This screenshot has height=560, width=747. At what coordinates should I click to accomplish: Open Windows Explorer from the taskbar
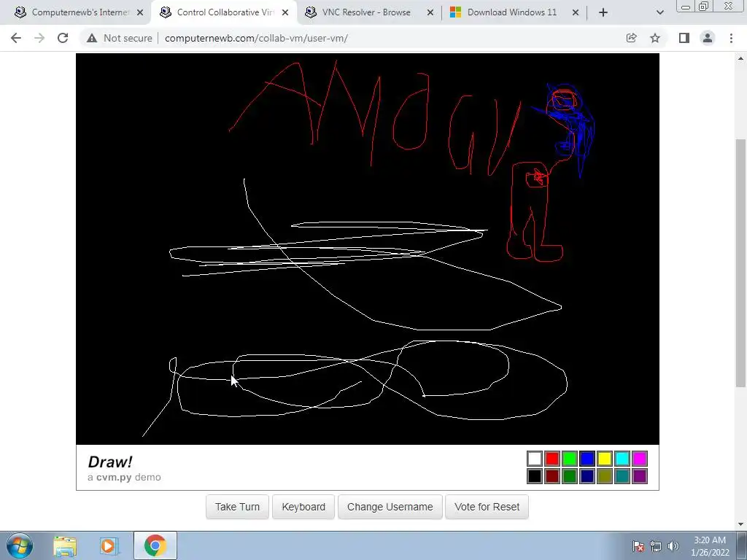[65, 546]
